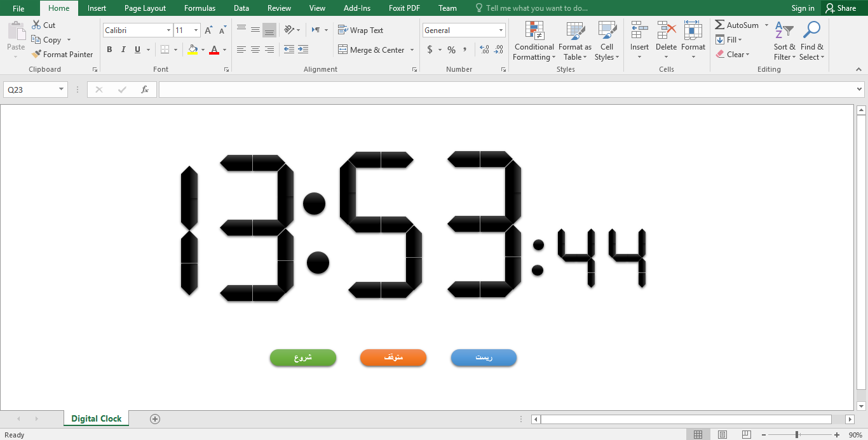
Task: Toggle Bold formatting
Action: pos(109,50)
